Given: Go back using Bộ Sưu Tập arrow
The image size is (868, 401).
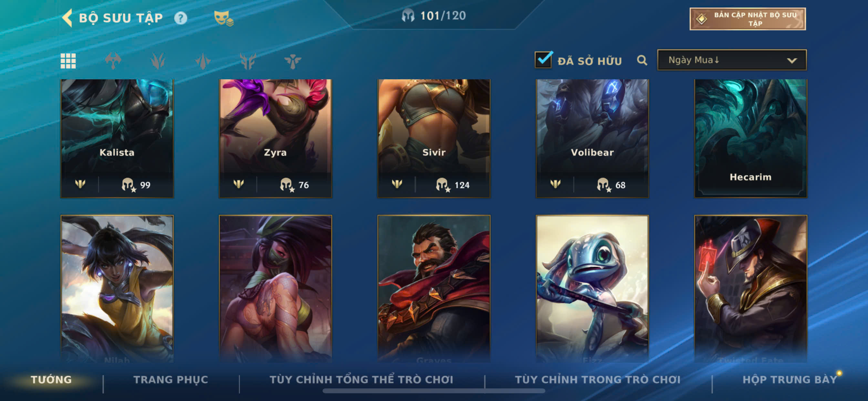Looking at the screenshot, I should pyautogui.click(x=67, y=17).
